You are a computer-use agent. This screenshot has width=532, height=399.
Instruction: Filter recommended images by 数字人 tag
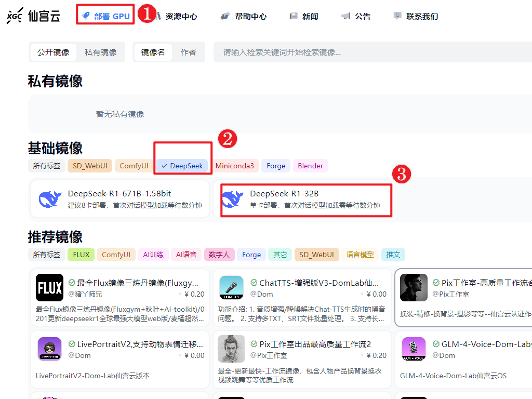[219, 255]
